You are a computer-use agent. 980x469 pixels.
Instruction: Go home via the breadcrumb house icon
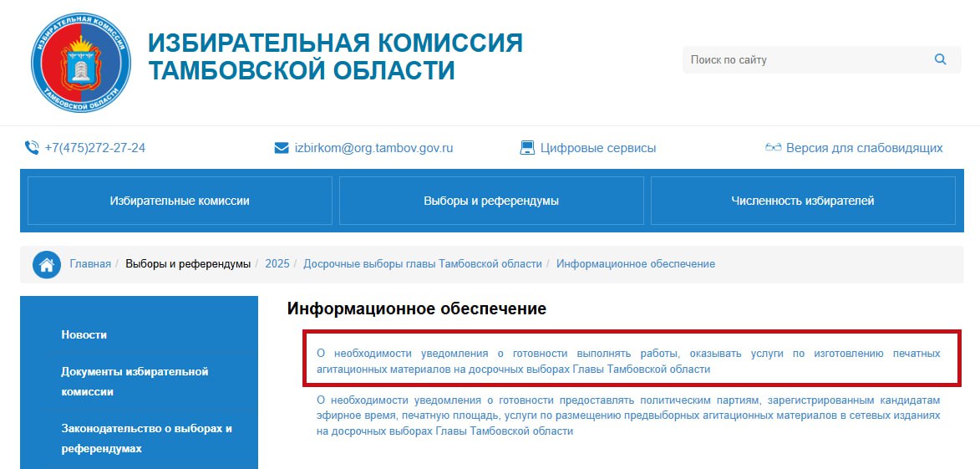coord(47,264)
